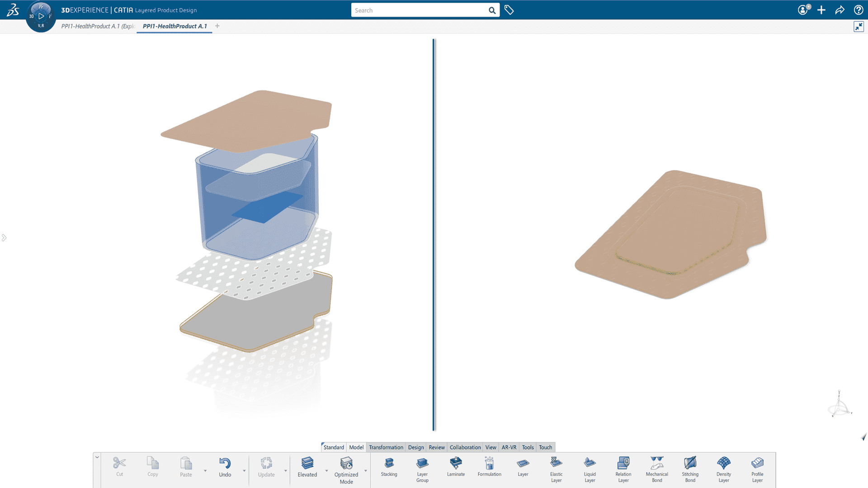
Task: Open the Formulation tool
Action: tap(489, 467)
